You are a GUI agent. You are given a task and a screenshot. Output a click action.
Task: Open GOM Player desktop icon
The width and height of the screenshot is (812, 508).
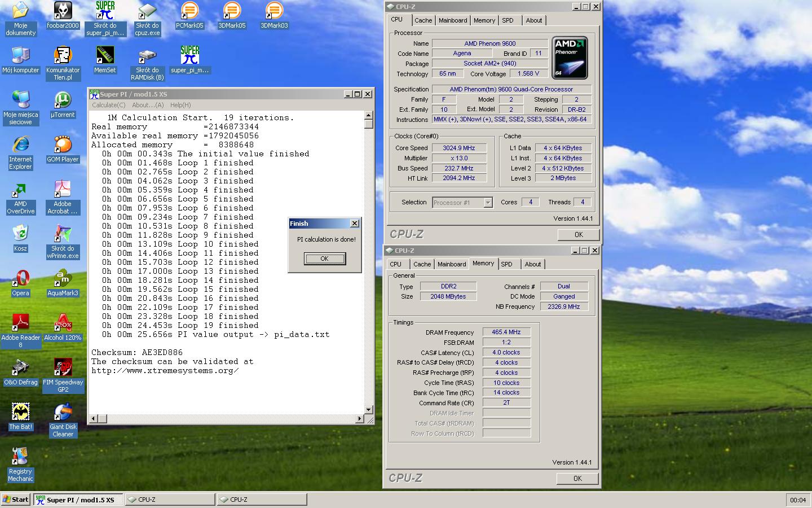click(63, 150)
